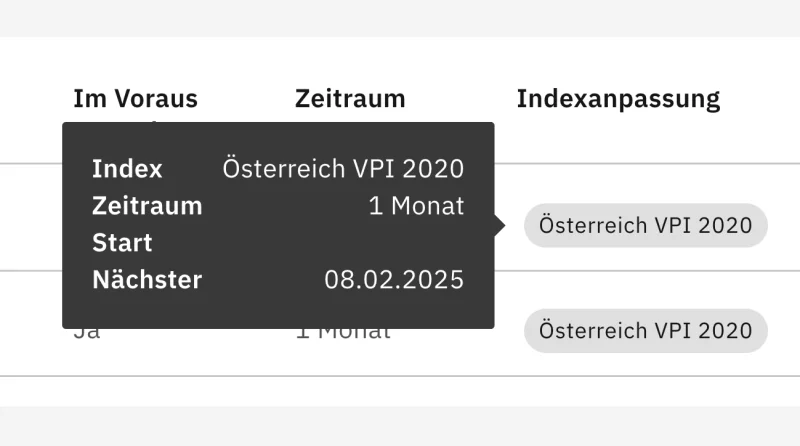Click the bold "Index" label in the tooltip
Screen dimensions: 800x446
(127, 169)
